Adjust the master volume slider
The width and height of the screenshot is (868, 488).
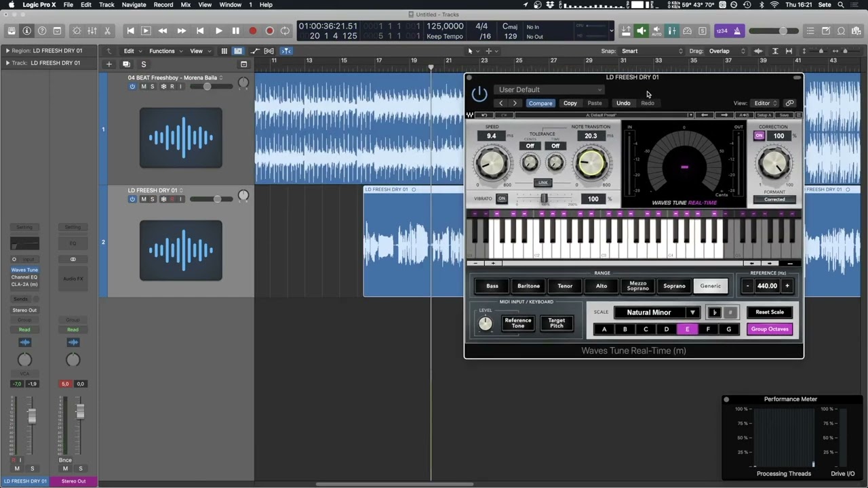click(x=773, y=30)
